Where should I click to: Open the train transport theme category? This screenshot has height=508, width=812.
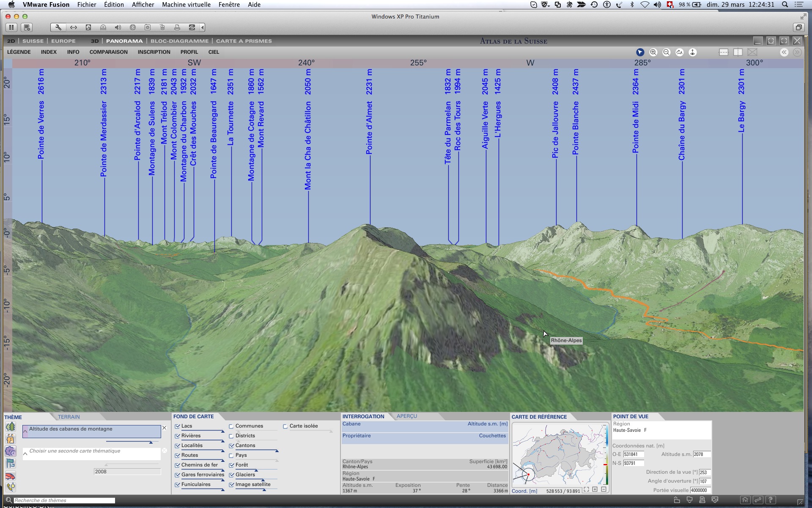click(x=11, y=476)
